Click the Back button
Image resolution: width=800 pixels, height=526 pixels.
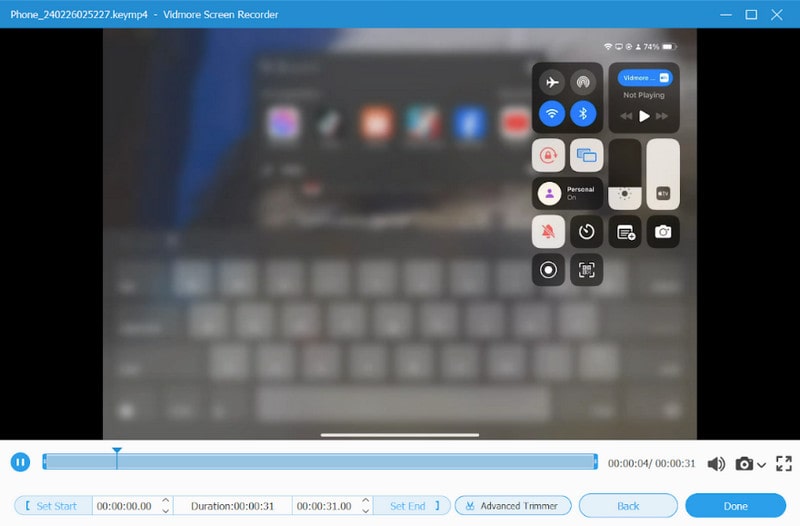tap(628, 506)
